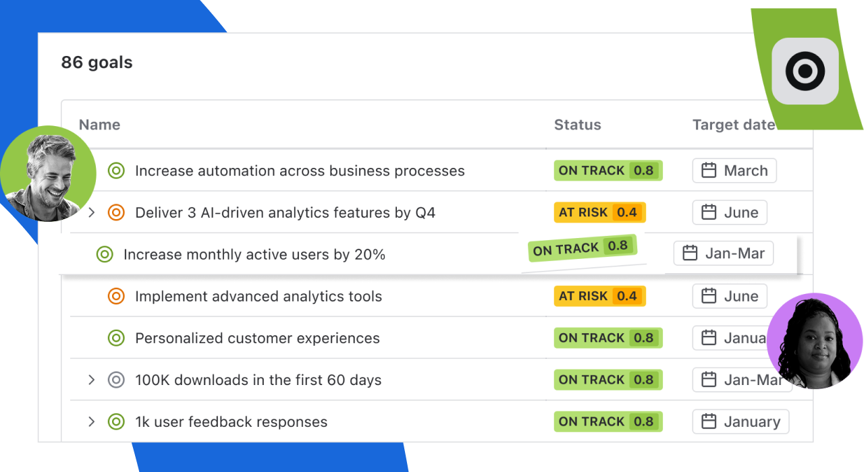
Task: Expand the 100K downloads goal row
Action: tap(92, 380)
